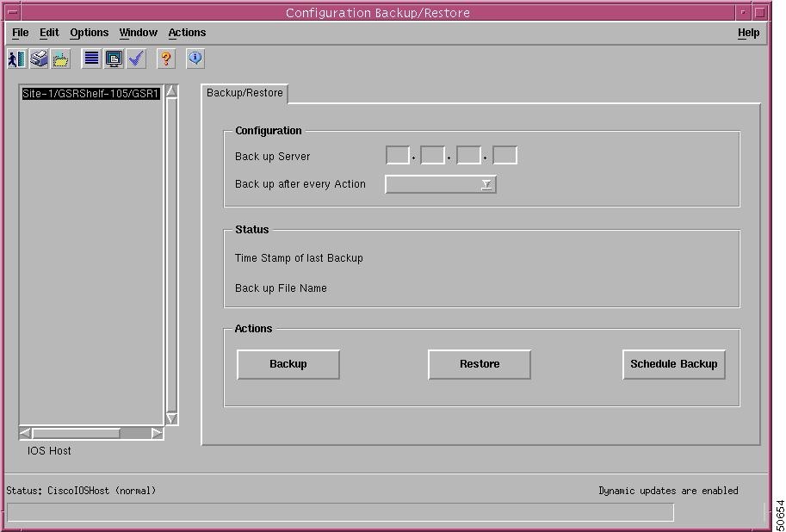
Task: Select Site-1/GSRShelf-105/GSR1 in host list
Action: tap(90, 94)
